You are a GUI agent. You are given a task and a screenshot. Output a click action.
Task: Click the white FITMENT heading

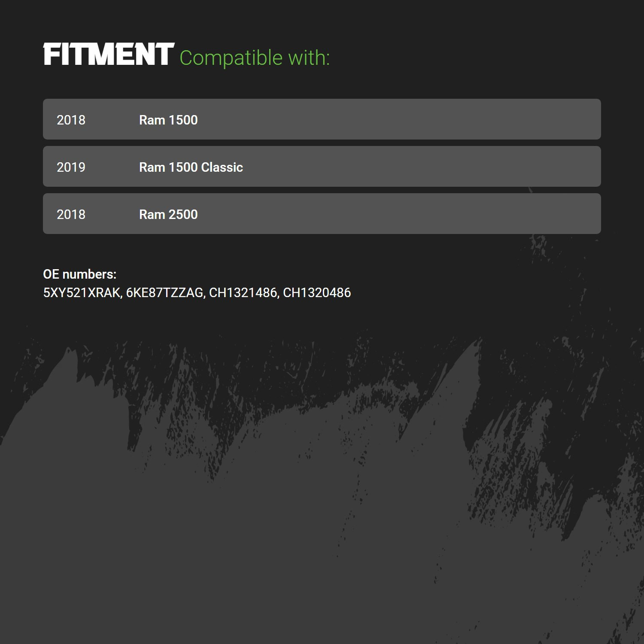click(109, 54)
